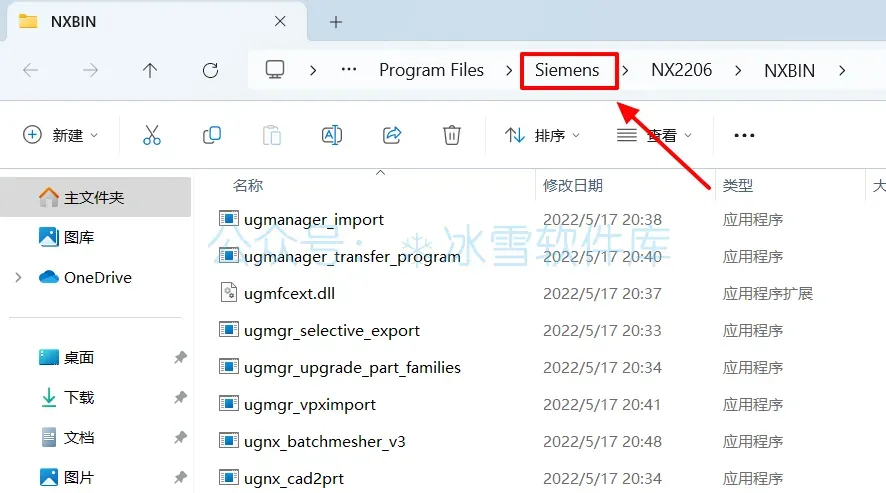The height and width of the screenshot is (493, 886).
Task: Sort by 修改日期 column header
Action: pyautogui.click(x=572, y=185)
